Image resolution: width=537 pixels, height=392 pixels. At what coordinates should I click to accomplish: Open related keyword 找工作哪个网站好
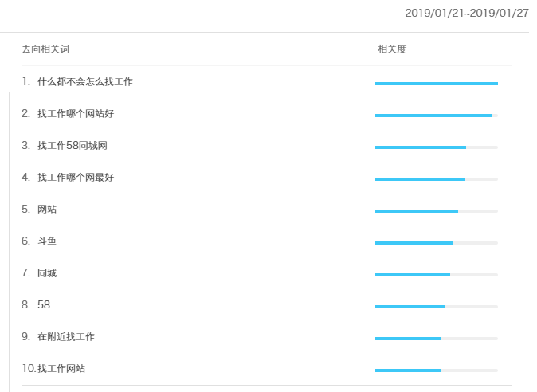76,114
